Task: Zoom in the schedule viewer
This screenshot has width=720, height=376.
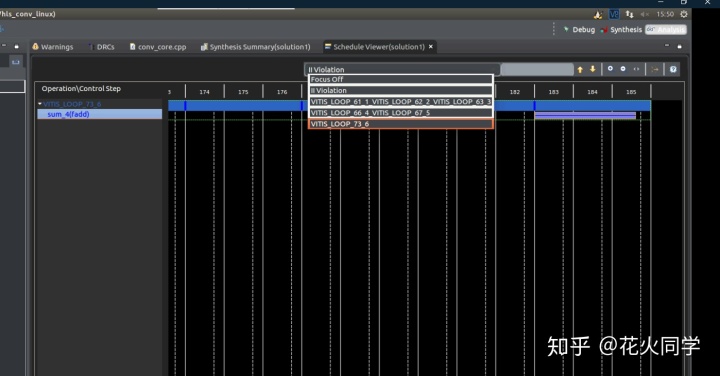Action: (x=610, y=69)
